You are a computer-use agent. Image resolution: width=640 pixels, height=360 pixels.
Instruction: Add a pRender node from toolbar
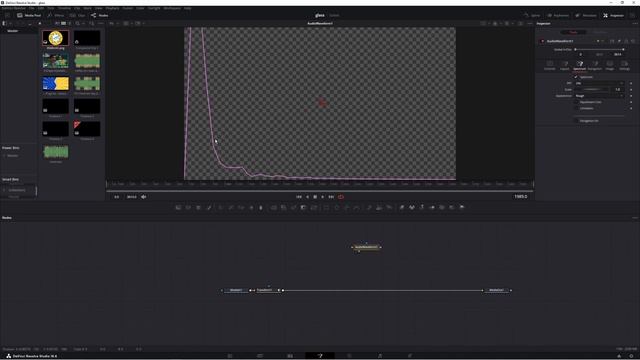pyautogui.click(x=389, y=207)
